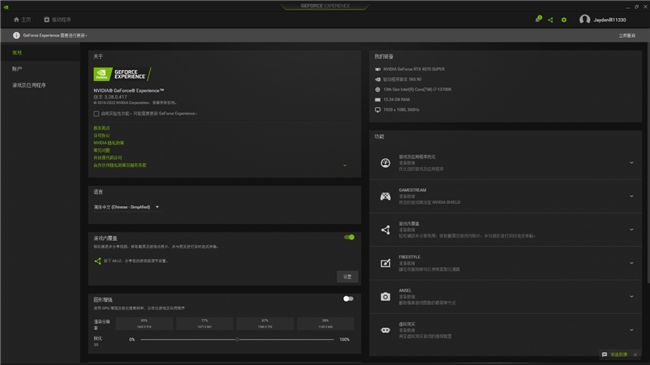Viewport: 650px width, 365px height.
Task: Click the version 3.28.0.417 text
Action: (110, 97)
